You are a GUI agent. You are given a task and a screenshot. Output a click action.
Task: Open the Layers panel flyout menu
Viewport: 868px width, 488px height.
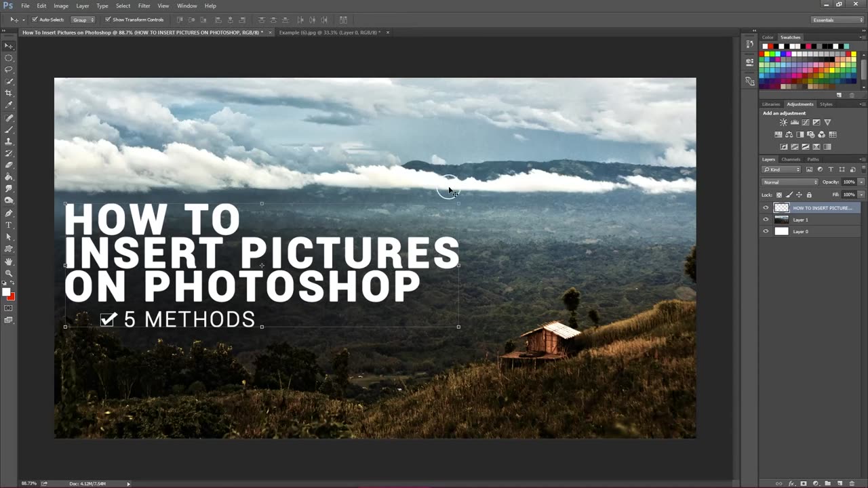tap(863, 159)
